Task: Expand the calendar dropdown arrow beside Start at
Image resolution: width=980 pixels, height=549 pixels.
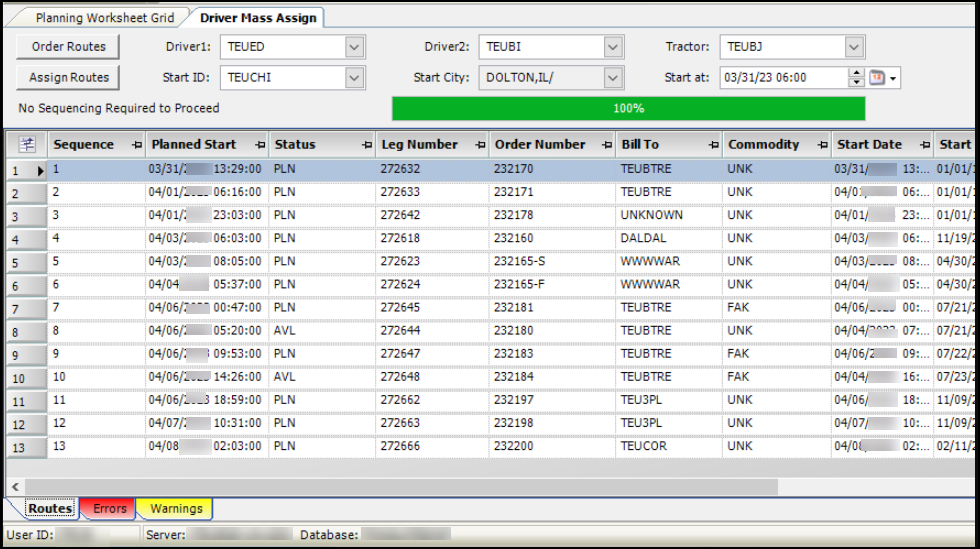Action: pyautogui.click(x=893, y=78)
